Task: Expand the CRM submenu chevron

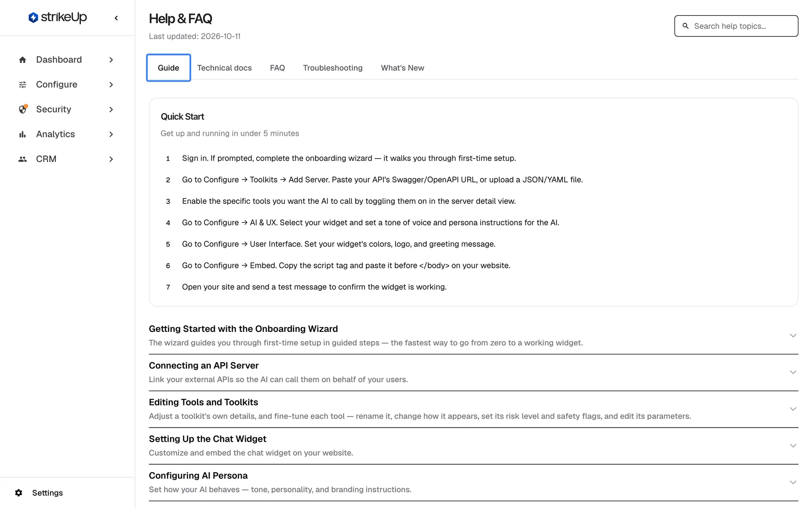Action: pos(111,159)
